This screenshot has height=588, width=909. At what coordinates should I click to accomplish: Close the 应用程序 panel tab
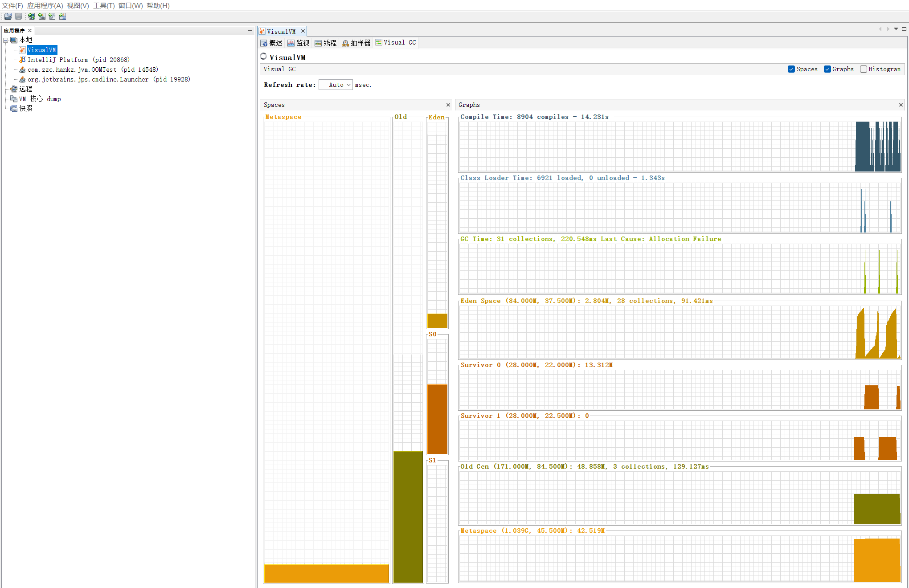point(30,31)
